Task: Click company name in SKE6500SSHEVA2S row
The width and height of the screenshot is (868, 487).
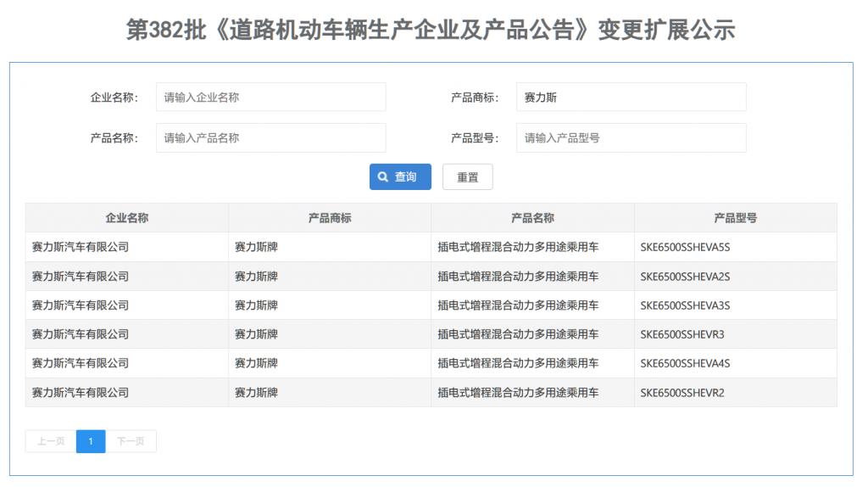Action: (x=81, y=277)
